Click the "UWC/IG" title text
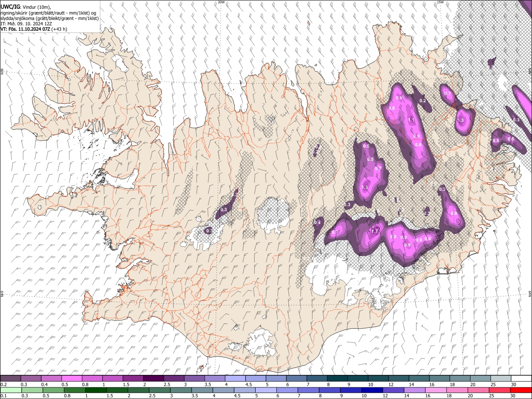The height and width of the screenshot is (399, 532). tap(10, 7)
